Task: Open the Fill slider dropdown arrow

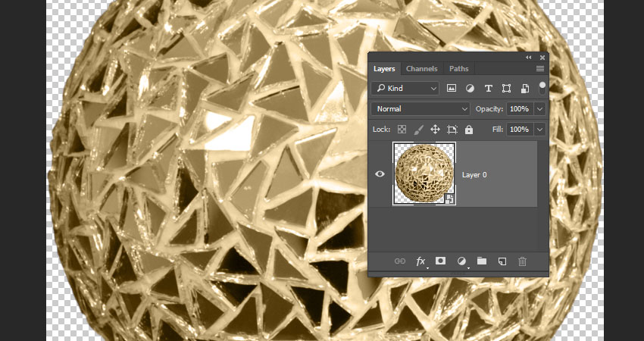Action: click(539, 130)
